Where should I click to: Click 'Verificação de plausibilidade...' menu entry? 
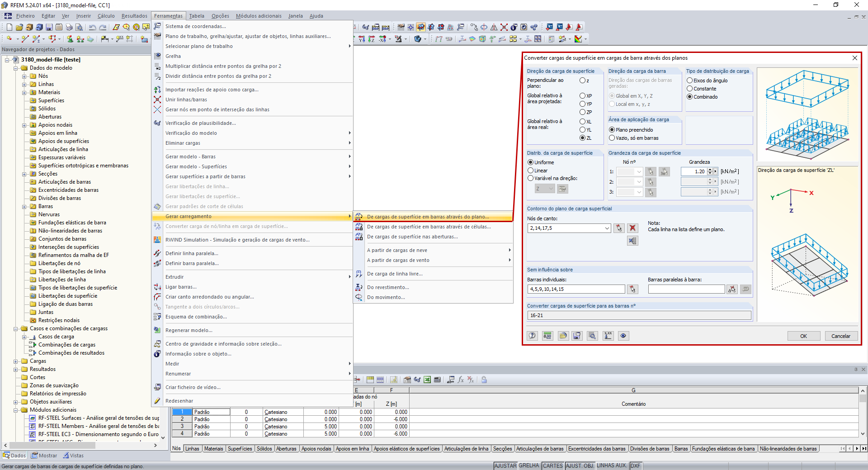[200, 123]
